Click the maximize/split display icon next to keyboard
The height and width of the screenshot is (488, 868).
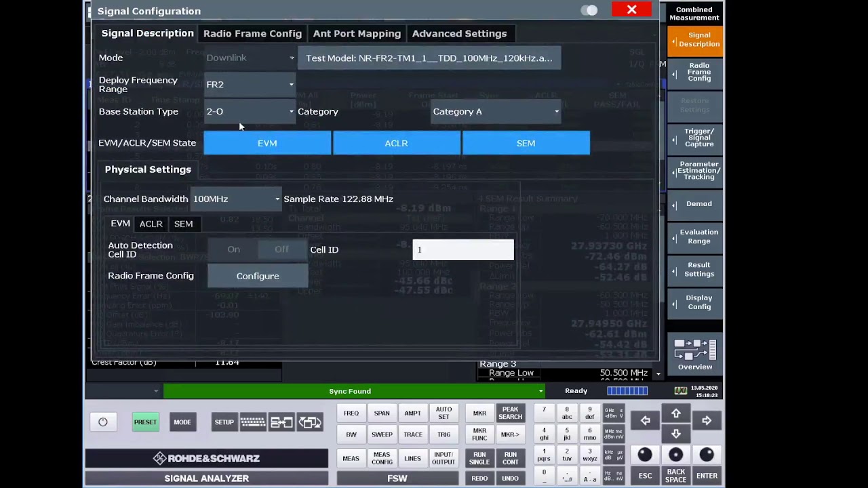pos(281,422)
